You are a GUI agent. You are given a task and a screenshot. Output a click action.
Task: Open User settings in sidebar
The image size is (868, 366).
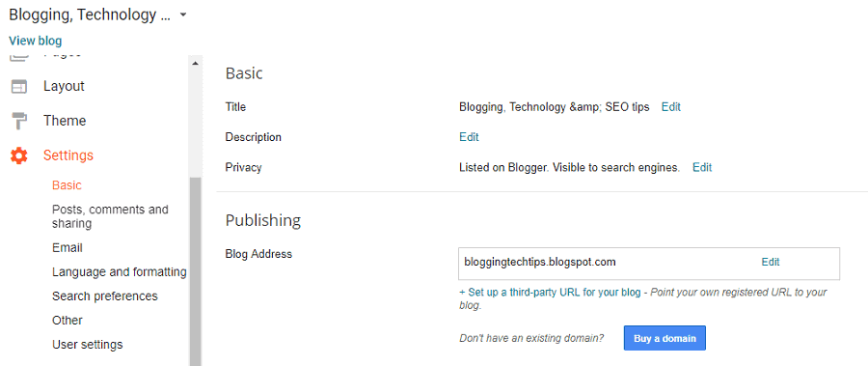coord(88,345)
